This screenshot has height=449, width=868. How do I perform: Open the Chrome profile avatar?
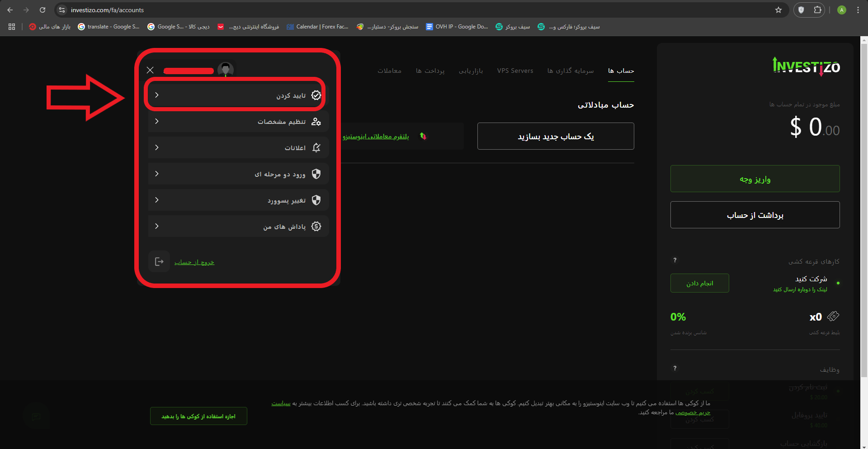(842, 10)
